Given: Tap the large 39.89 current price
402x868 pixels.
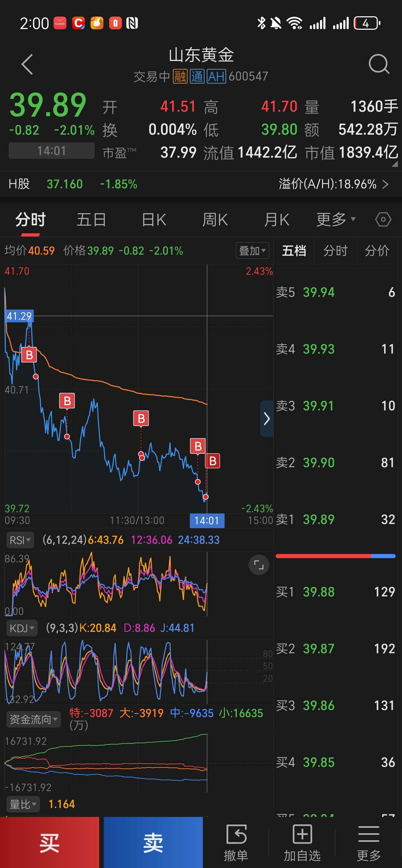Looking at the screenshot, I should pos(48,105).
